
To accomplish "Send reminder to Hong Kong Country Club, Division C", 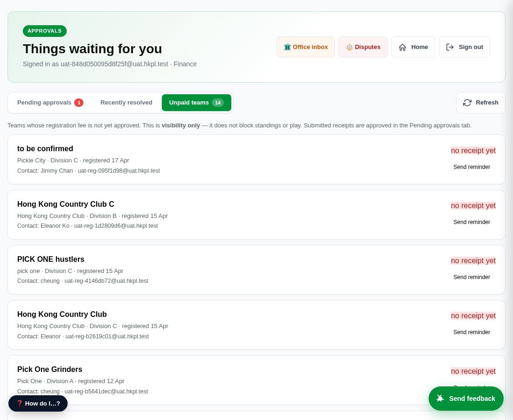I will [471, 332].
